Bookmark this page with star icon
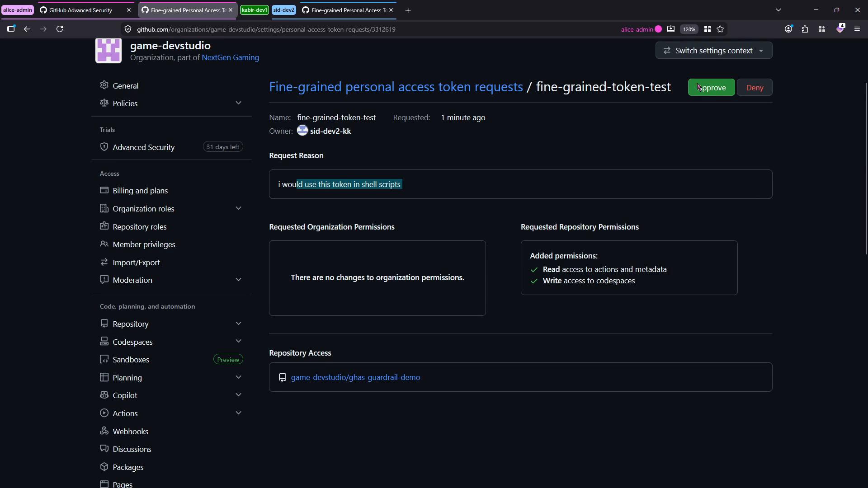The height and width of the screenshot is (488, 868). tap(720, 29)
